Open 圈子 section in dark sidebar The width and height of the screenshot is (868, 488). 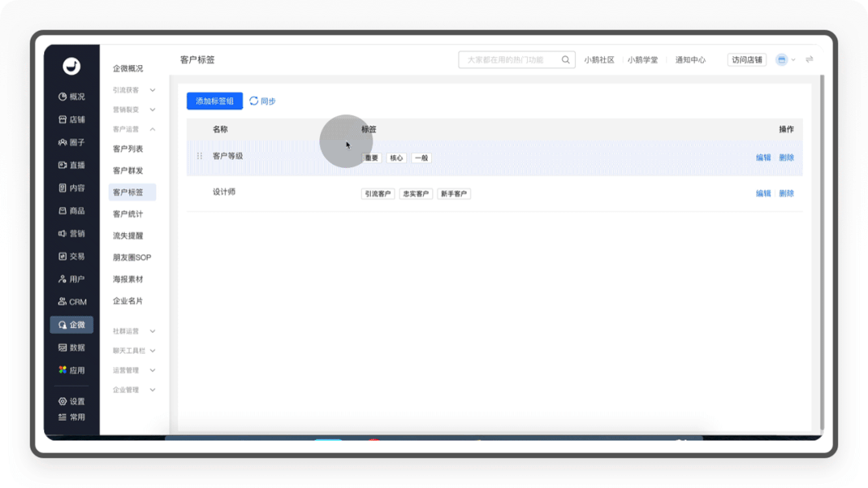[72, 142]
